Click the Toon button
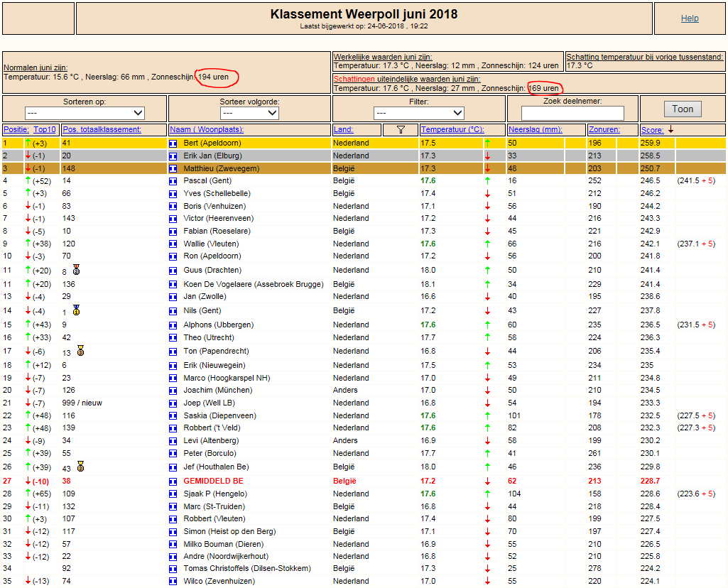Image resolution: width=728 pixels, height=588 pixels. [x=682, y=109]
